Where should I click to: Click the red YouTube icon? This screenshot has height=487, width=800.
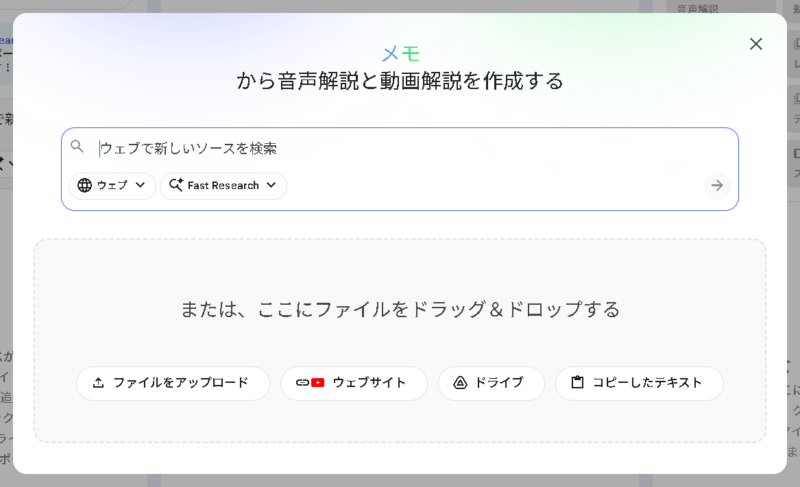coord(318,383)
